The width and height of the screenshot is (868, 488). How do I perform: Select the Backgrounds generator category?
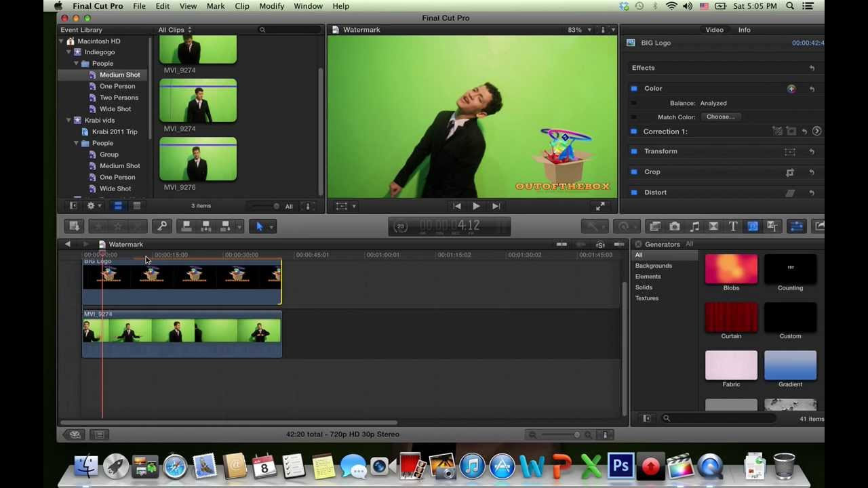pos(654,266)
